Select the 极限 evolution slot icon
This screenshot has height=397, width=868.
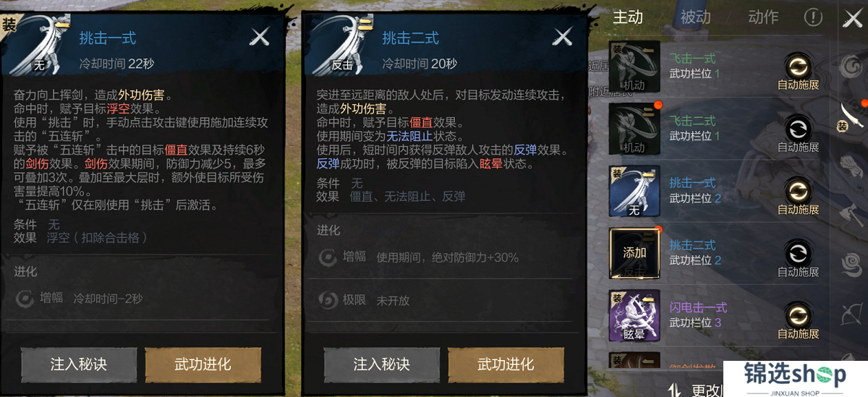coord(328,299)
